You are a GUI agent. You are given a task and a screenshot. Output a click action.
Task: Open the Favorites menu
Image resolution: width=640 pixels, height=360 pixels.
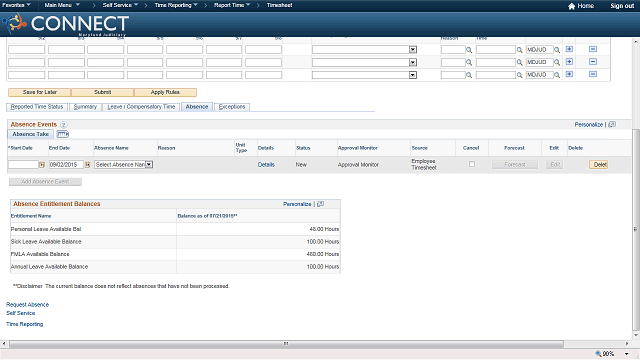pos(16,5)
